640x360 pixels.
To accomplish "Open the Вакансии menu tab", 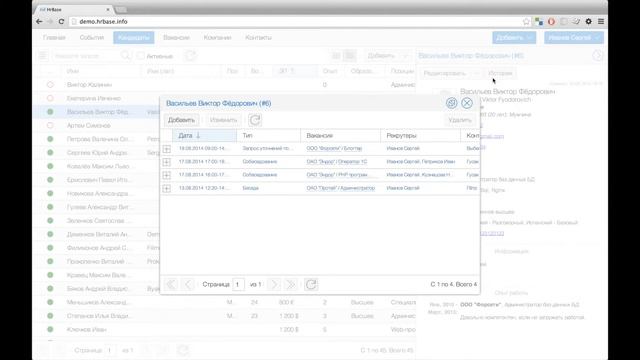I will tap(176, 38).
